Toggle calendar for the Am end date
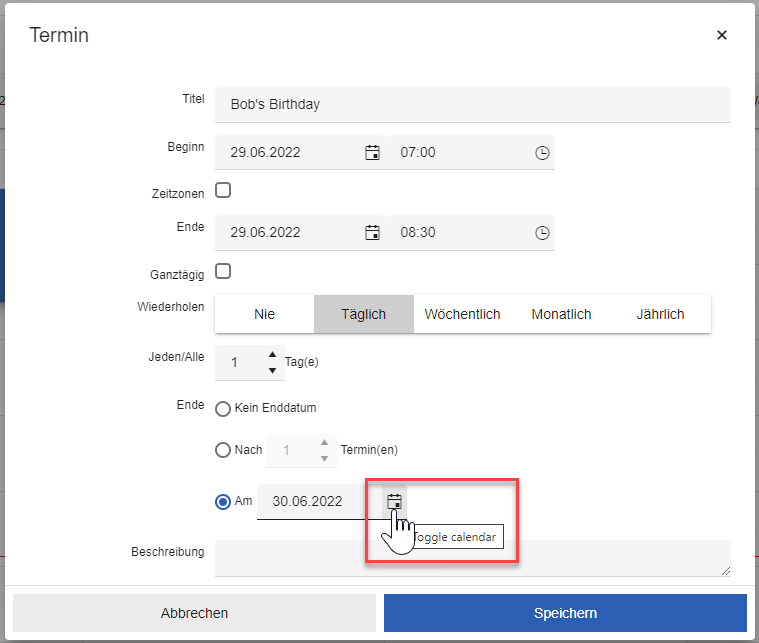 (x=395, y=502)
